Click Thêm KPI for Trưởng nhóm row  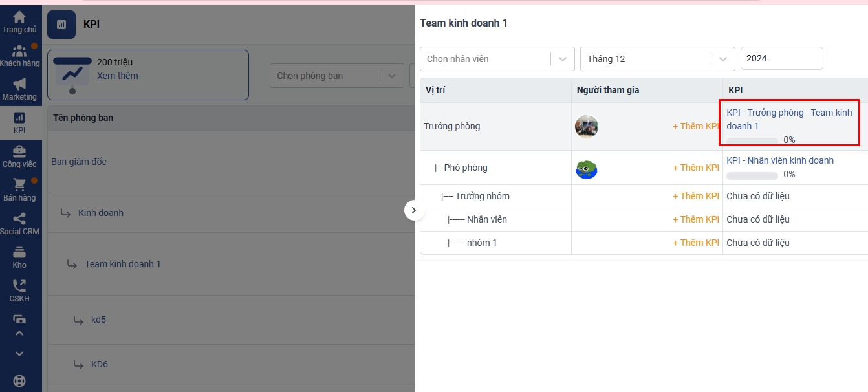point(696,196)
